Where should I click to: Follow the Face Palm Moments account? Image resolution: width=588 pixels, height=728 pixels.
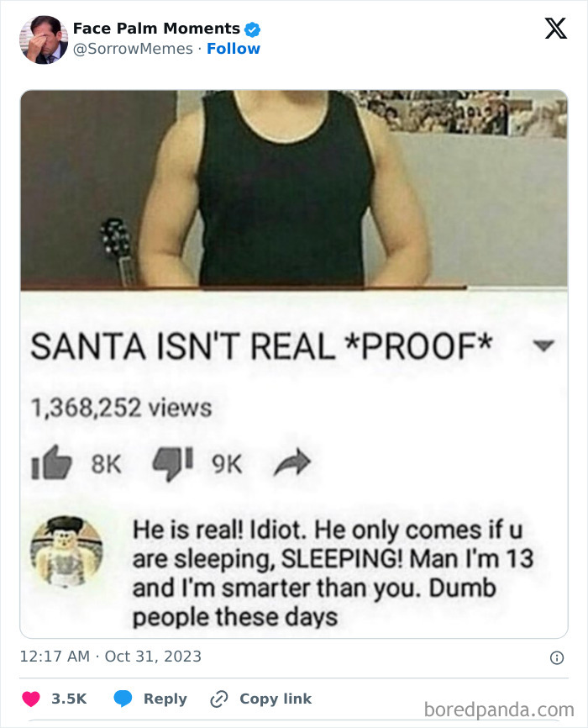tap(234, 49)
